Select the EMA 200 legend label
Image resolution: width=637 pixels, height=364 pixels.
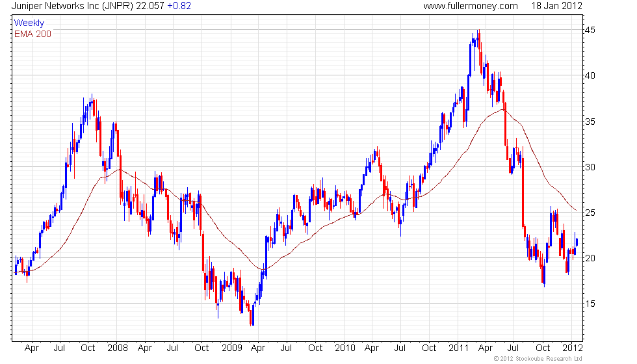tap(33, 34)
